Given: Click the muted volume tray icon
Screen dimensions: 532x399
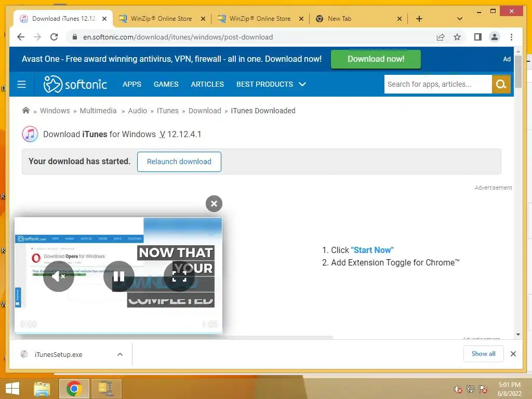Looking at the screenshot, I should click(458, 389).
